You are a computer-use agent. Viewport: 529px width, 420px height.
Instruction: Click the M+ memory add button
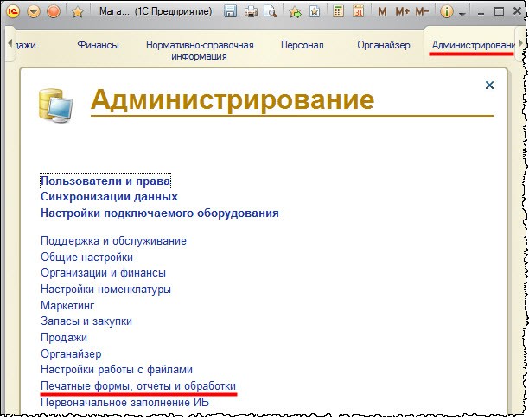(x=402, y=12)
